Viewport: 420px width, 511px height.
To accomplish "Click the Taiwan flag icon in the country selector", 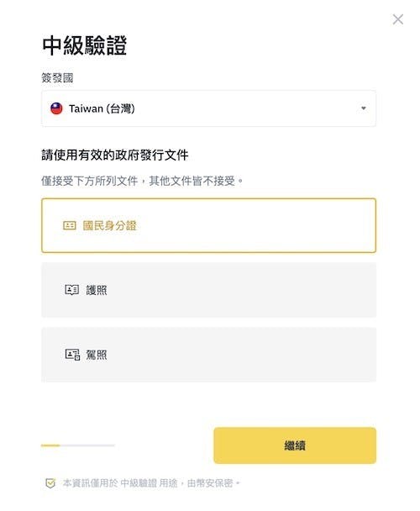I will click(x=56, y=108).
